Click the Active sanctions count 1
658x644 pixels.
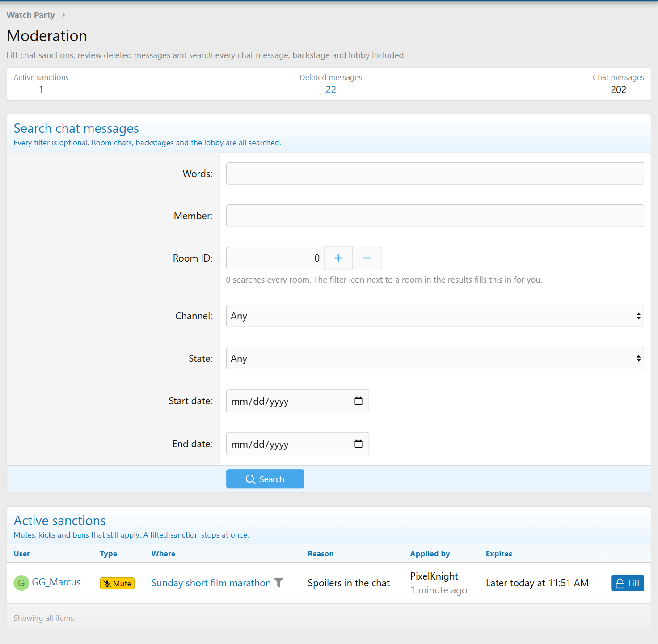(41, 89)
